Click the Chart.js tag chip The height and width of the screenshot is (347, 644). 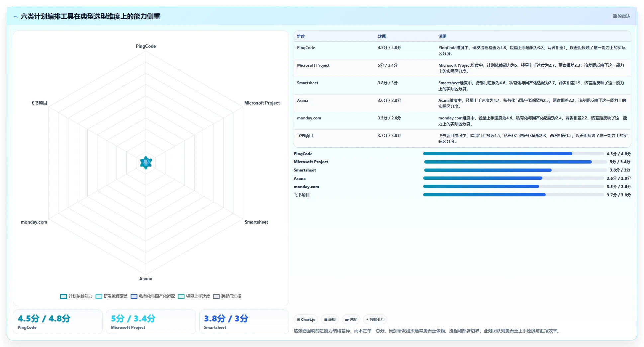(x=306, y=319)
